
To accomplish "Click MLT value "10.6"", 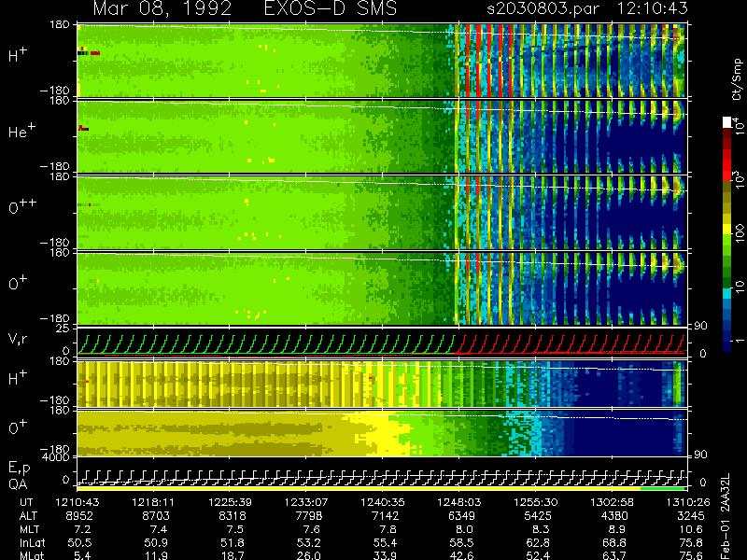I will point(690,529).
